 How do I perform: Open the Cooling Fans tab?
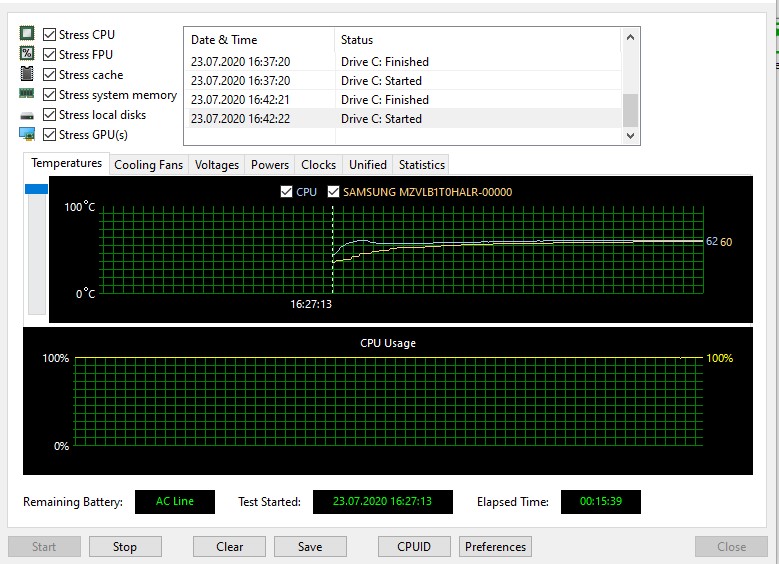pyautogui.click(x=149, y=165)
